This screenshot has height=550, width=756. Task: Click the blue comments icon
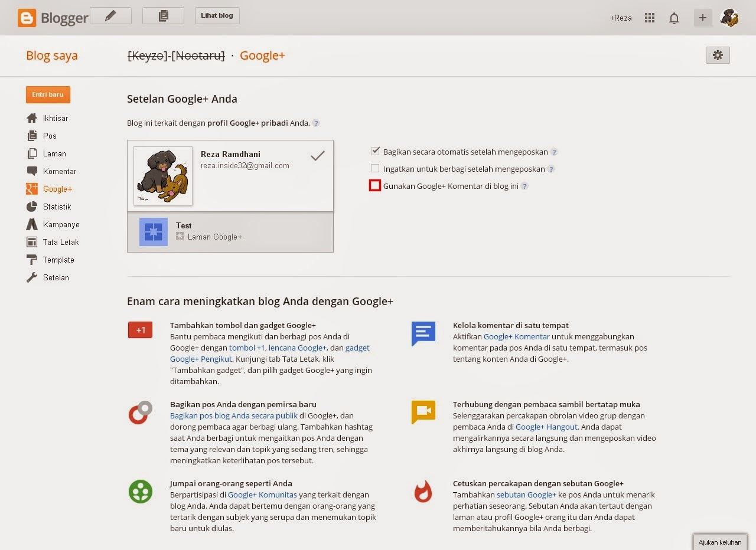423,333
